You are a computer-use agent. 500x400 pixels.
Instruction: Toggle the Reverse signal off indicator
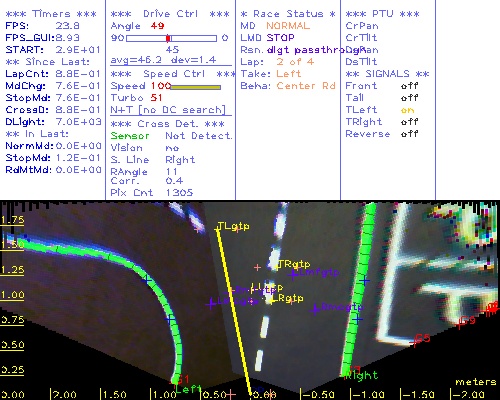(409, 134)
